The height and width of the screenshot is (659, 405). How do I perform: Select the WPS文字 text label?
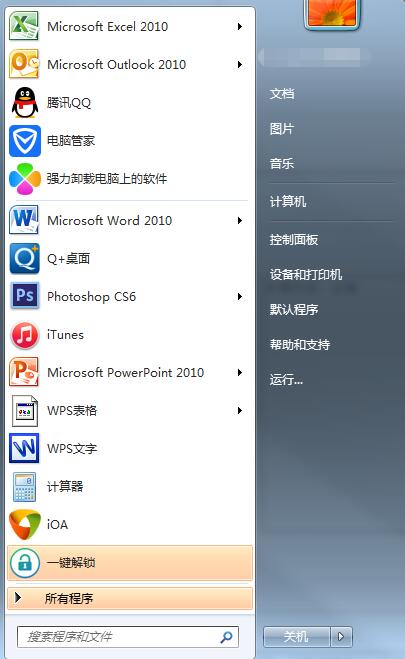[x=72, y=448]
